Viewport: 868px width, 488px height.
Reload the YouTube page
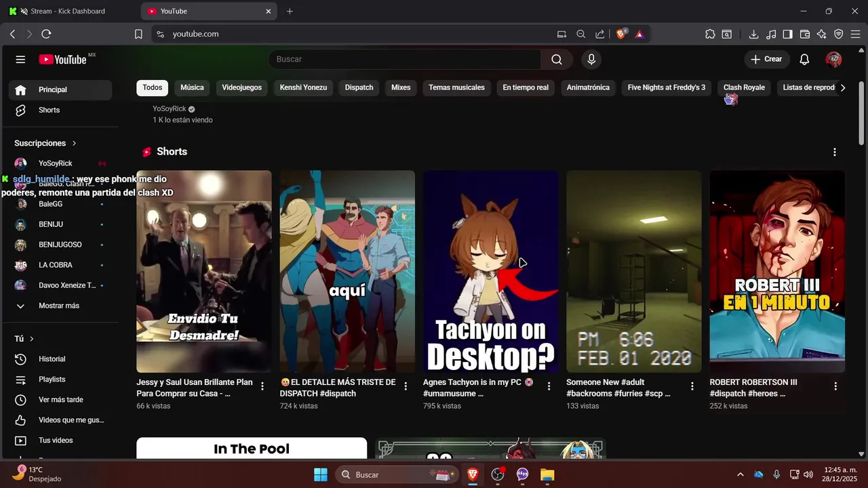46,34
